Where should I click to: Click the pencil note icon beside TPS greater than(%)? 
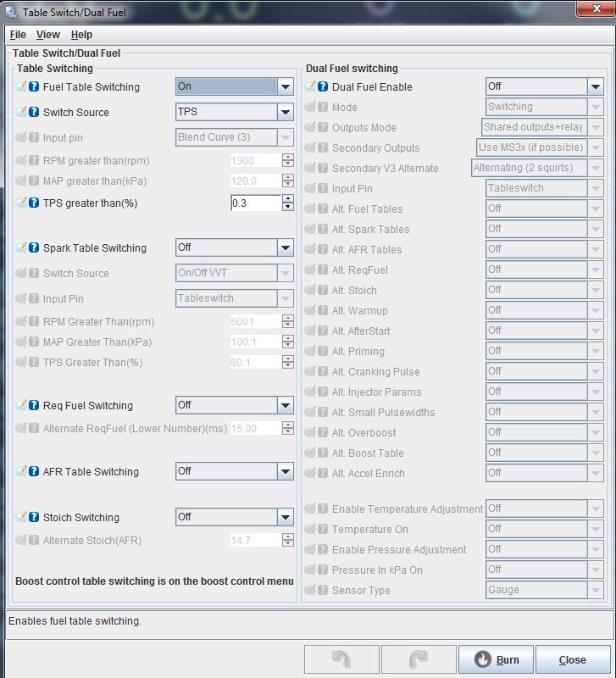[x=21, y=203]
